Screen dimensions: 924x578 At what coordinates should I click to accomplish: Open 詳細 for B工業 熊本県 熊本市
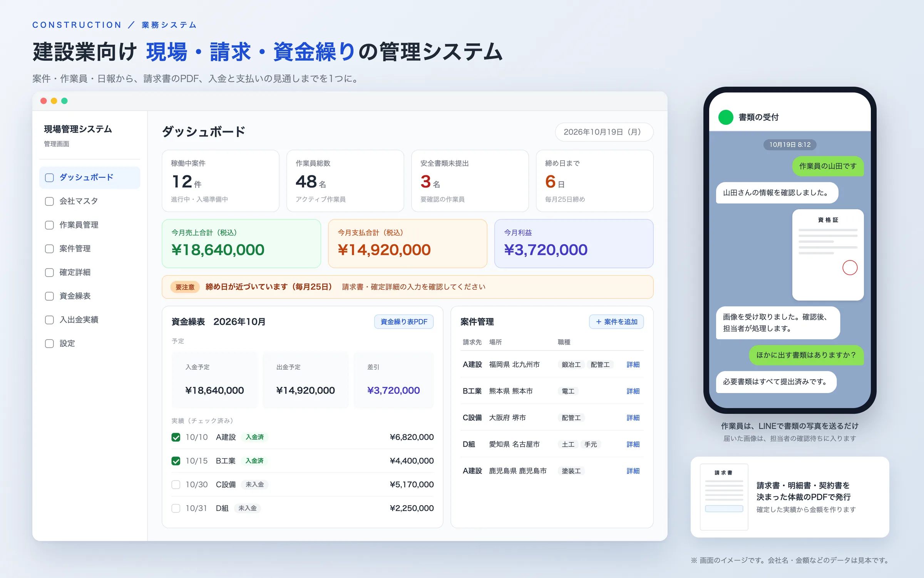pyautogui.click(x=633, y=391)
